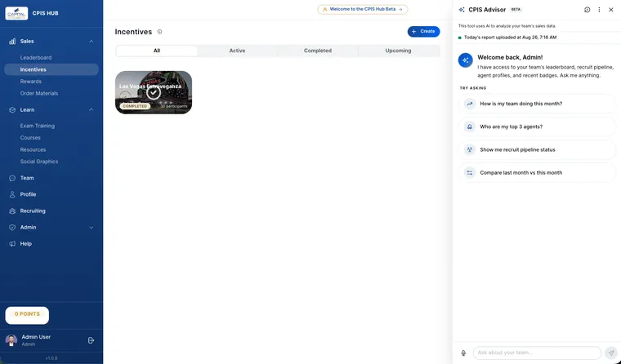Click the blue advisor avatar icon

(466, 60)
